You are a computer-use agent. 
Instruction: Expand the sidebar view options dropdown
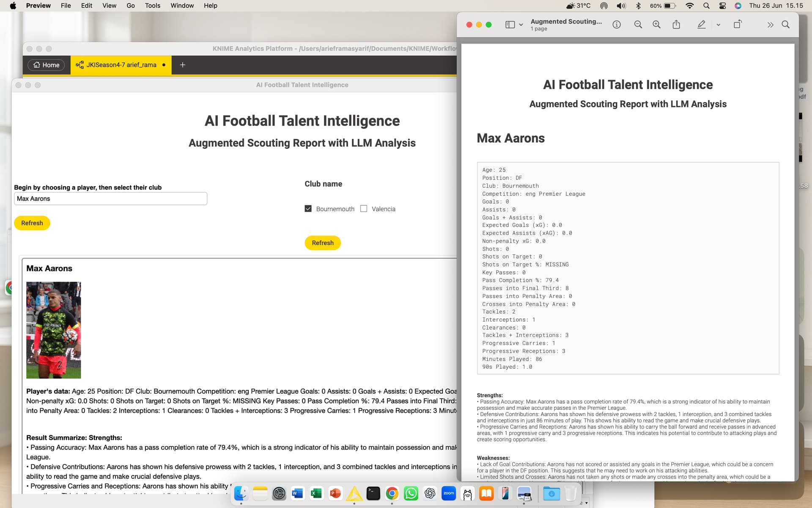pos(521,25)
